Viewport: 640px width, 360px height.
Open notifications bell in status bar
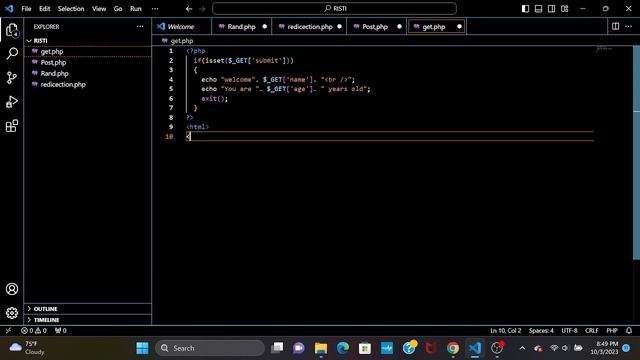629,331
